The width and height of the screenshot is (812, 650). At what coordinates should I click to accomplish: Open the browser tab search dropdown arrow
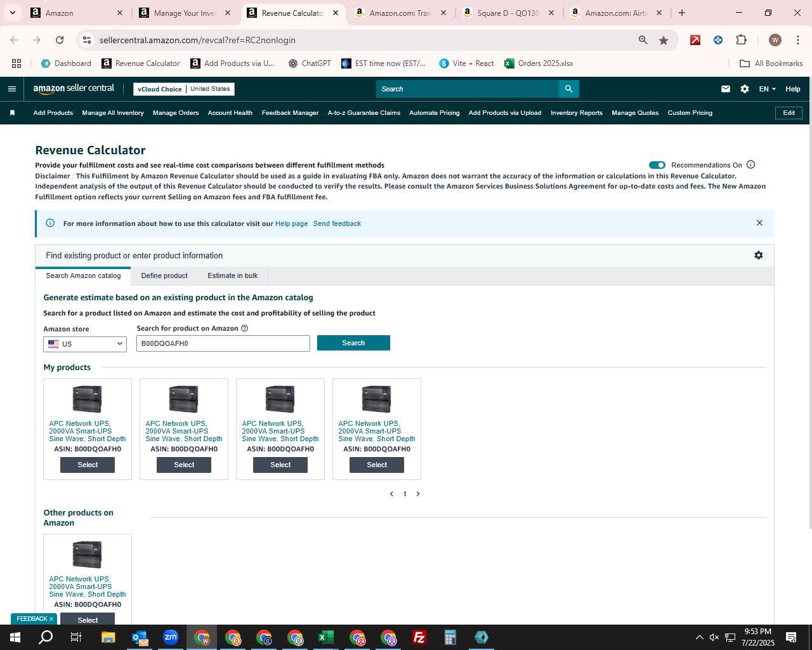12,13
